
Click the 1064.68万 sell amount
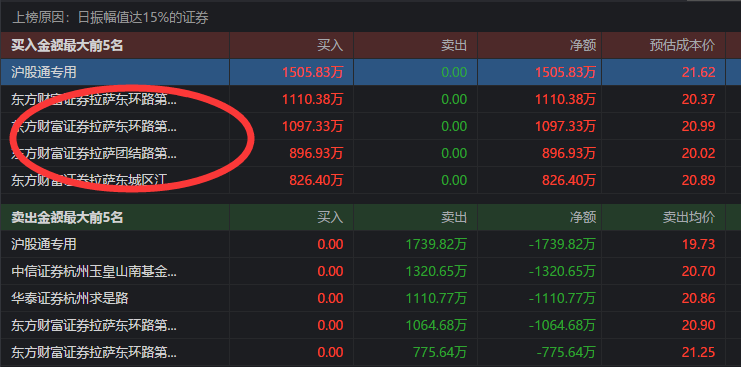click(436, 325)
